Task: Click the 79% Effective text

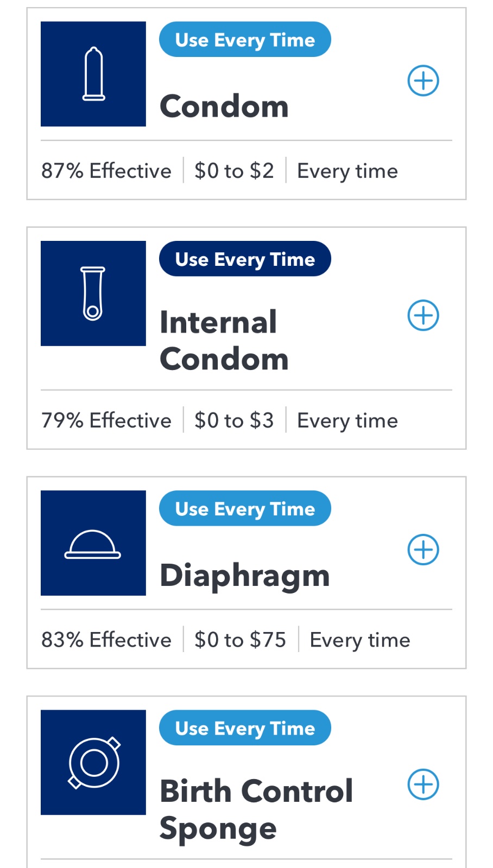Action: point(106,420)
